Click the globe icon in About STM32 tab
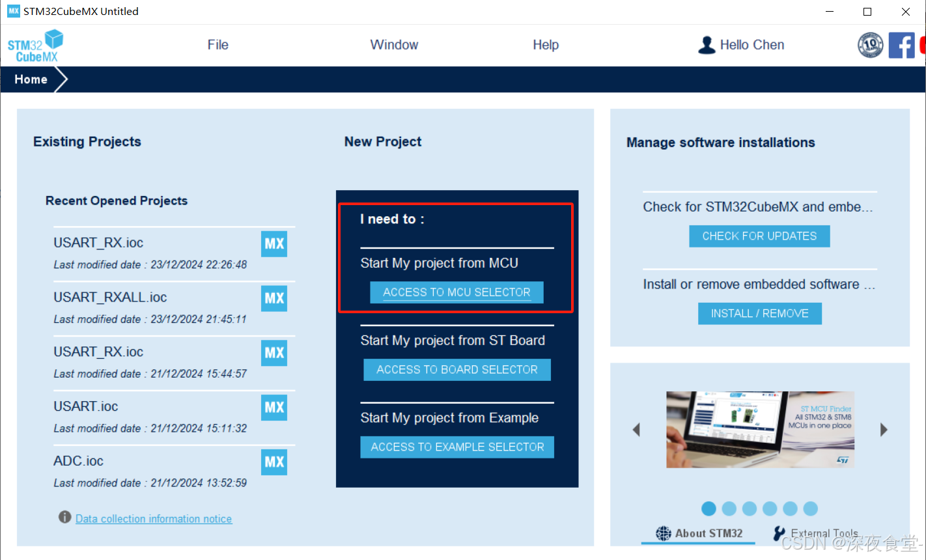Screen dimensions: 926x560 [x=663, y=533]
